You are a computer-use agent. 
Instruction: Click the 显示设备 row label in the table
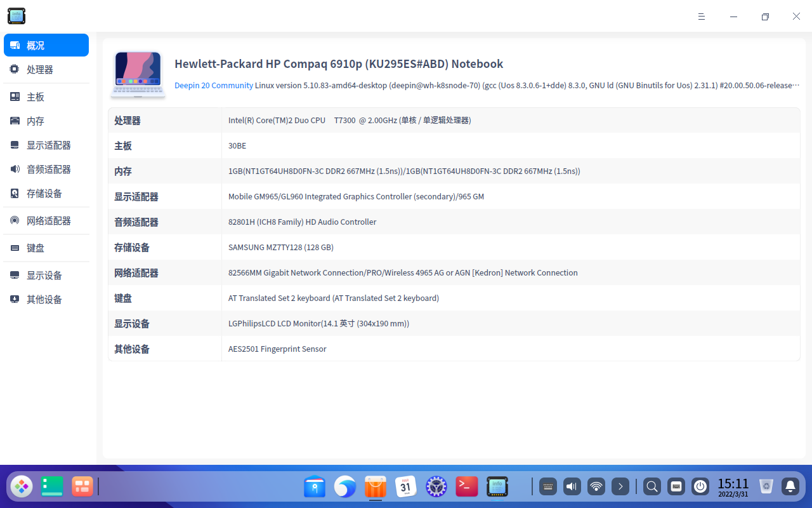pos(132,323)
